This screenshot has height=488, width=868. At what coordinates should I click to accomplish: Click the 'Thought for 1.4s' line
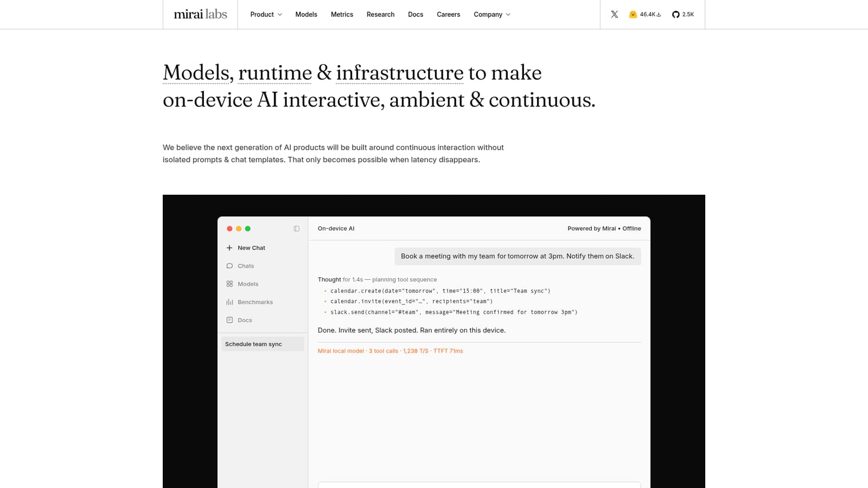click(377, 280)
